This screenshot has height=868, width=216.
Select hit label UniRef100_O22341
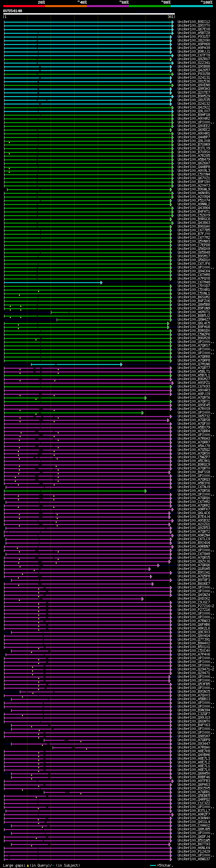pos(194,63)
